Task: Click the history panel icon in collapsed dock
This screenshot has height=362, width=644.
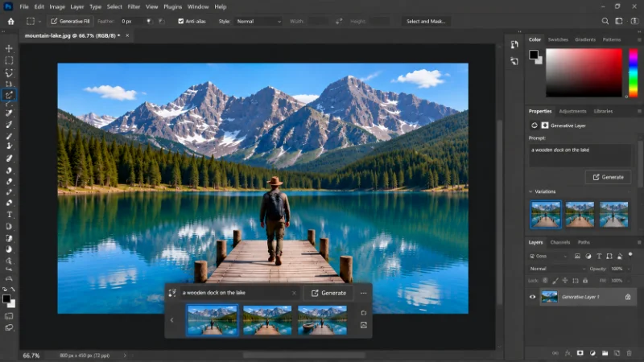Action: point(514,44)
